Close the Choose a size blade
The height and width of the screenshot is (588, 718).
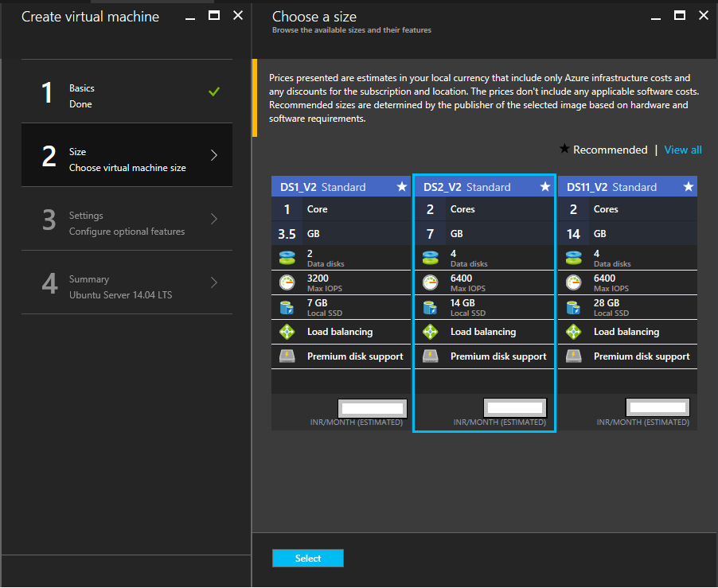point(704,16)
